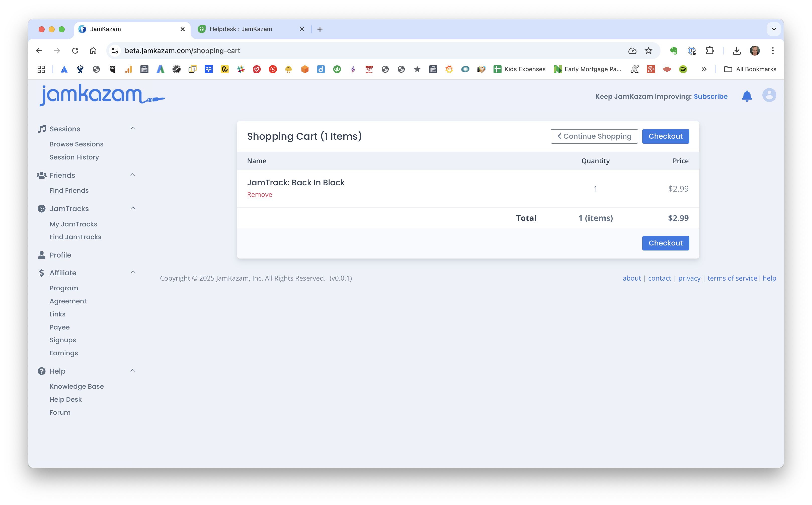
Task: Switch to the Helpdesk : JamKazam tab
Action: click(240, 29)
